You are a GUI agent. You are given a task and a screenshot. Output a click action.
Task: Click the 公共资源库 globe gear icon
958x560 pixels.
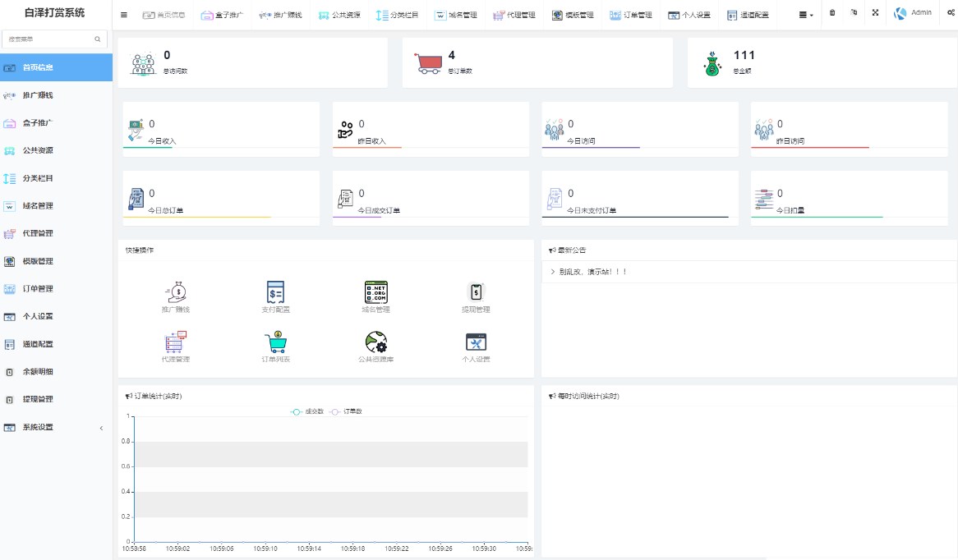(375, 342)
